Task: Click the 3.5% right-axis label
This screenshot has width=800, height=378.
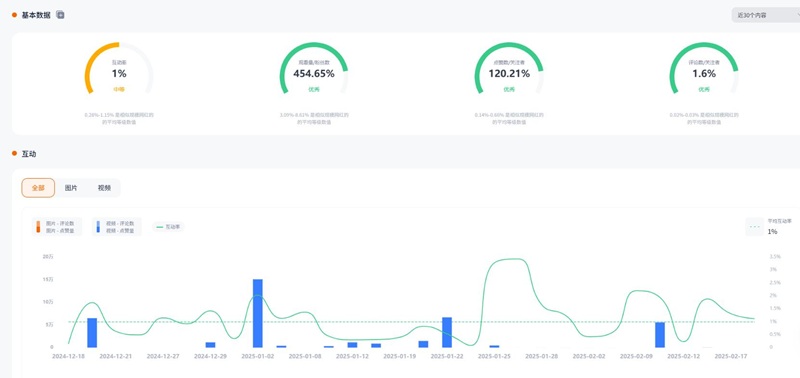Action: [774, 257]
